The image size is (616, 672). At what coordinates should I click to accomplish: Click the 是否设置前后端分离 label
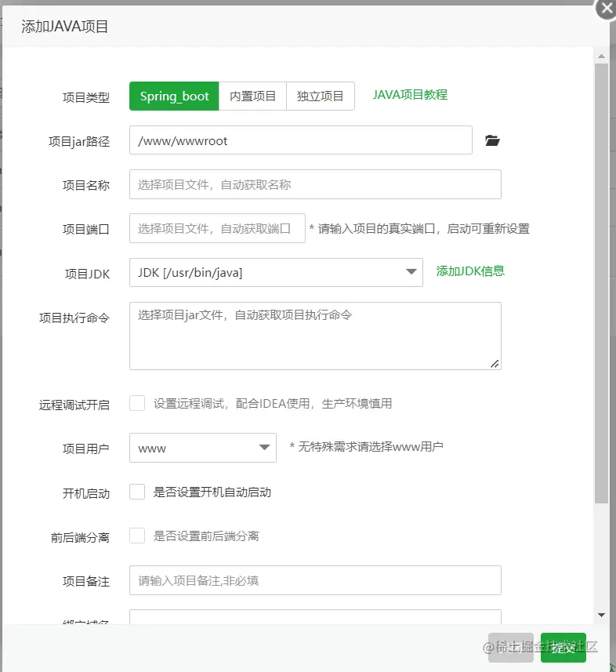(206, 536)
